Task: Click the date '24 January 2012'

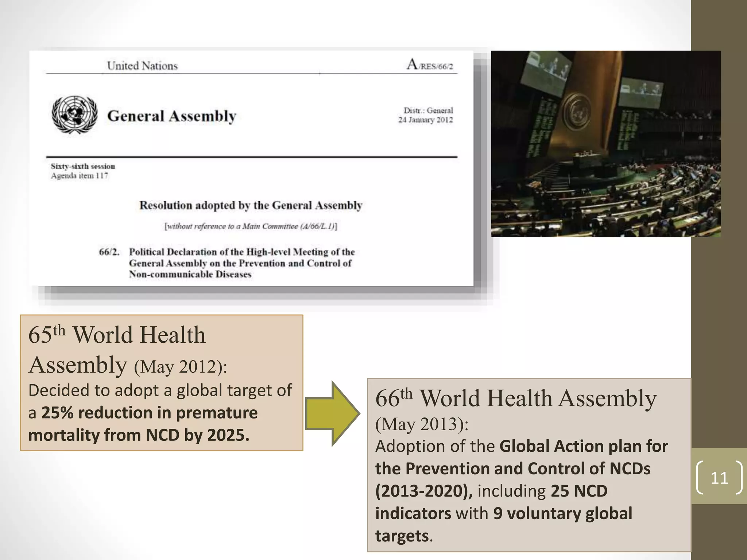Action: coord(426,120)
